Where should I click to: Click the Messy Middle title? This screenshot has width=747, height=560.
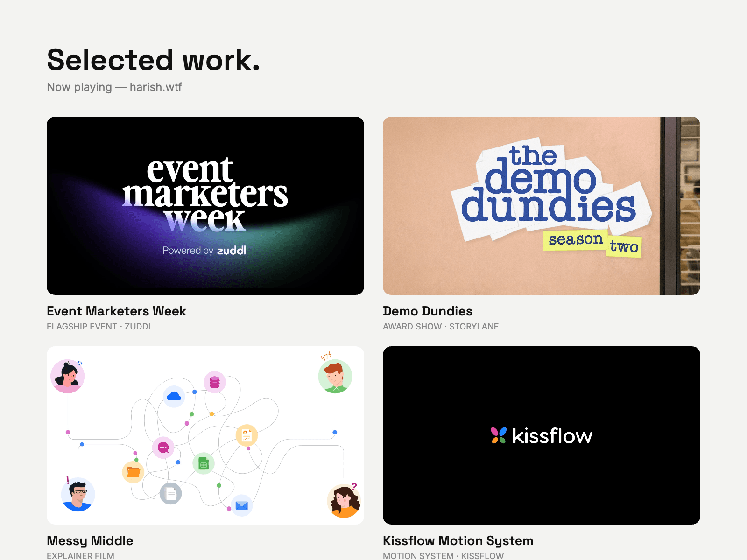[x=90, y=541]
